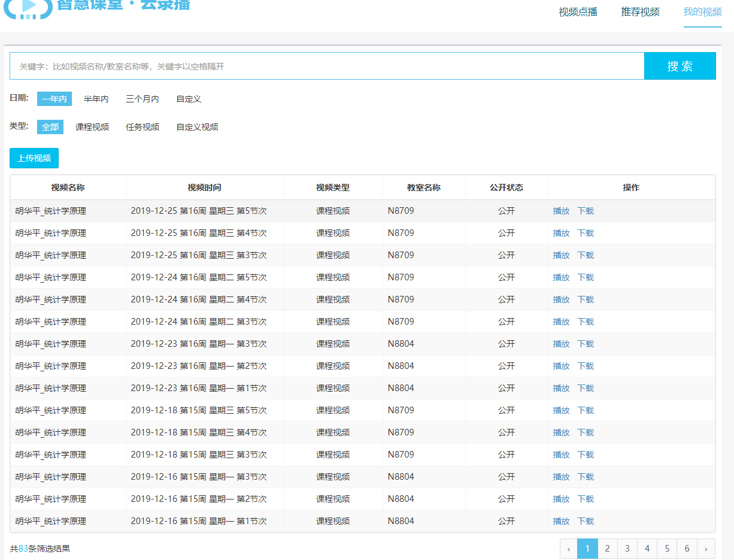Play the 2019-12-16 星期一 第1节次 video
This screenshot has height=560, width=734.
point(561,521)
